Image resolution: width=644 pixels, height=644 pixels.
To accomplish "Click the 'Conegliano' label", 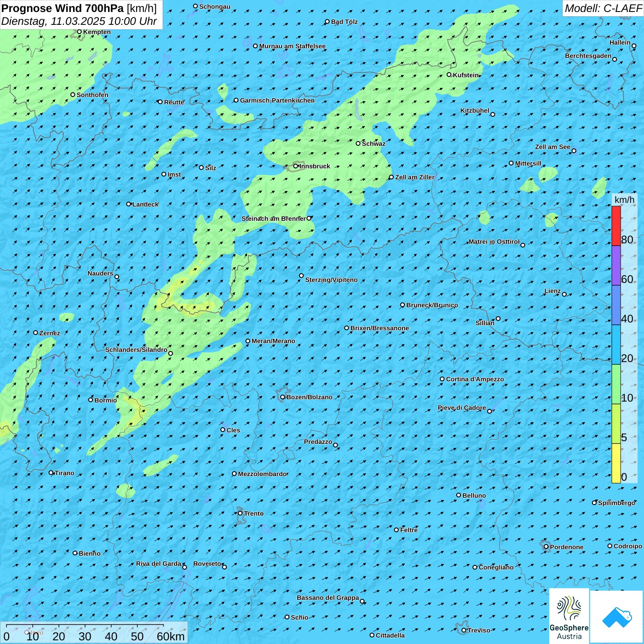I will [x=496, y=567].
